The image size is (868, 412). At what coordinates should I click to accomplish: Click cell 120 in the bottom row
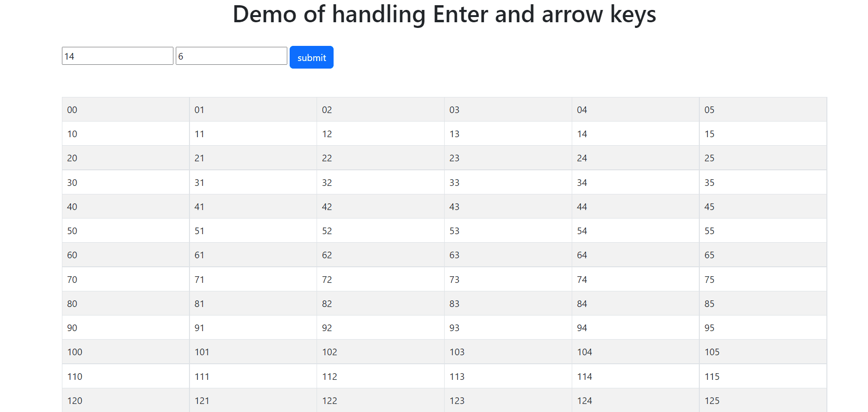pyautogui.click(x=125, y=400)
